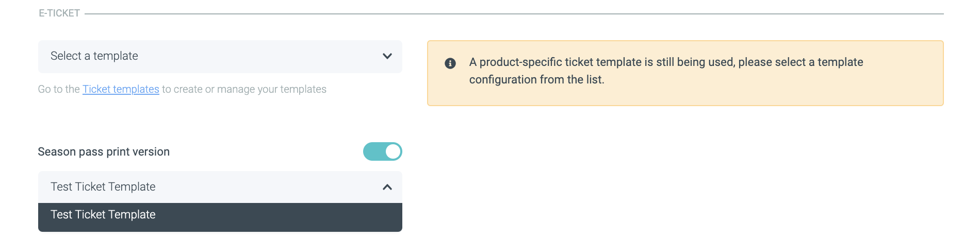Image resolution: width=980 pixels, height=238 pixels.
Task: Choose Test Ticket Template from the dark list
Action: click(x=103, y=215)
